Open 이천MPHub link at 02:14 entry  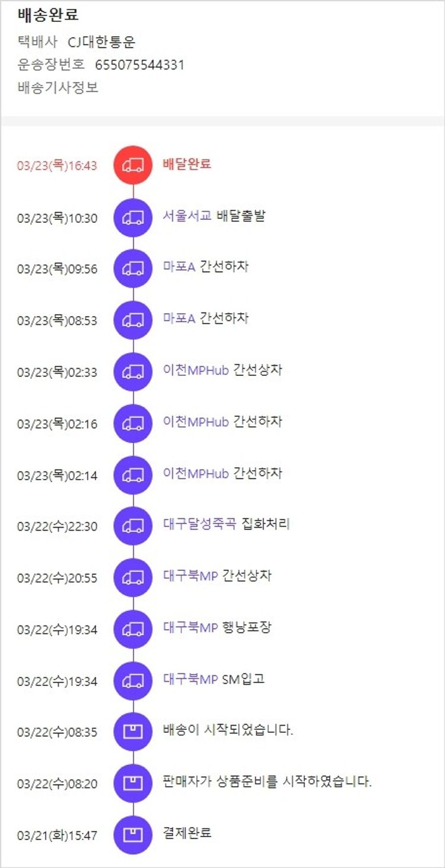[196, 473]
